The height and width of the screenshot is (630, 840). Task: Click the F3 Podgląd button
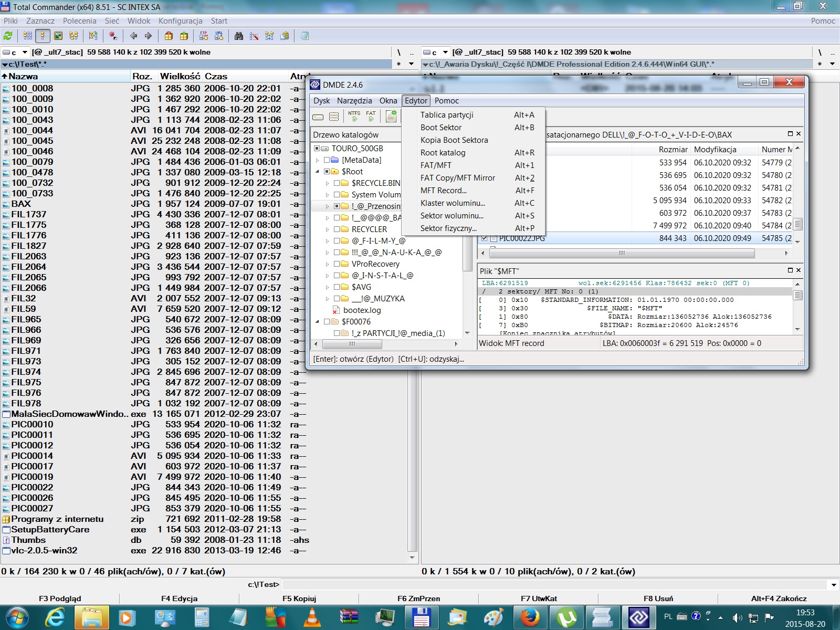tap(60, 598)
